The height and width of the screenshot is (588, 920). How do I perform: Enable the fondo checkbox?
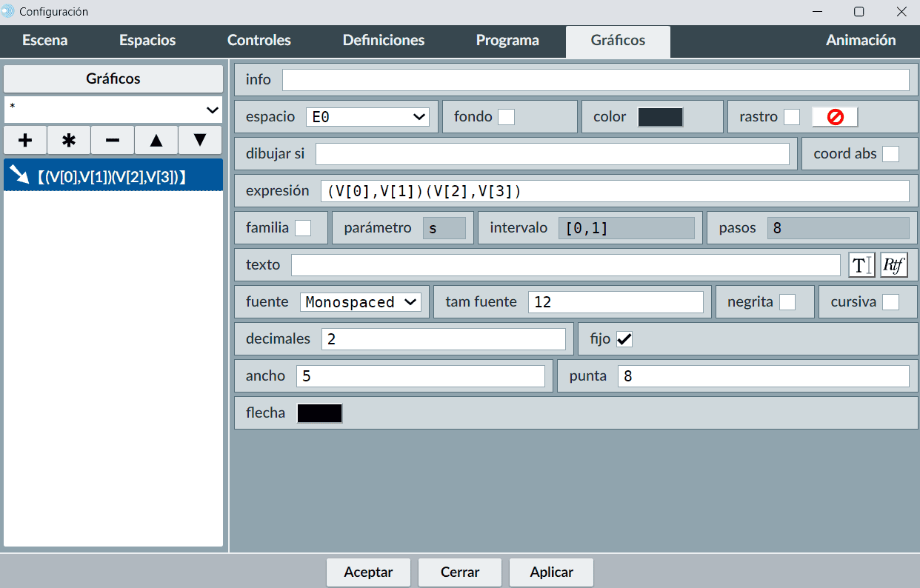(x=506, y=117)
